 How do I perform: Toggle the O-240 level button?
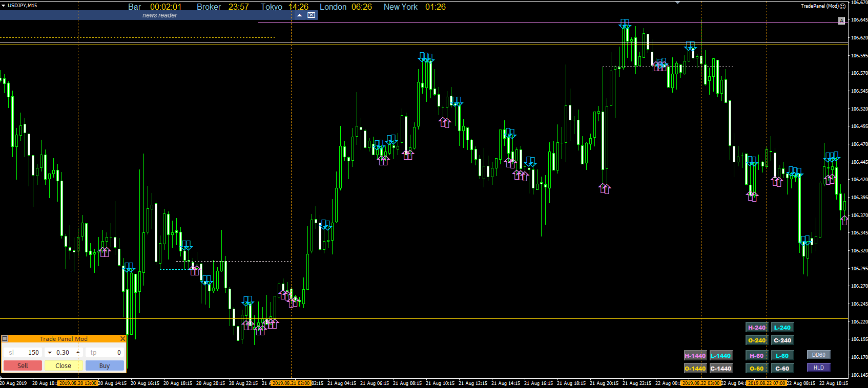click(756, 340)
